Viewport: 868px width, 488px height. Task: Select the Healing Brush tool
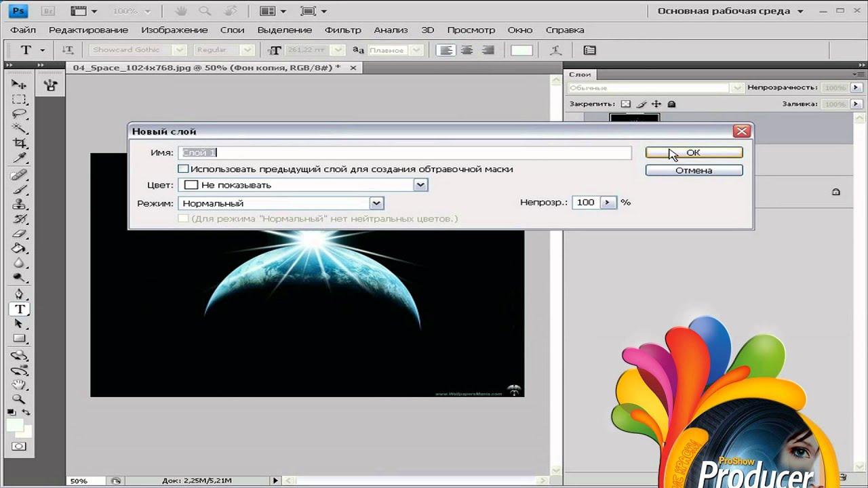[19, 176]
